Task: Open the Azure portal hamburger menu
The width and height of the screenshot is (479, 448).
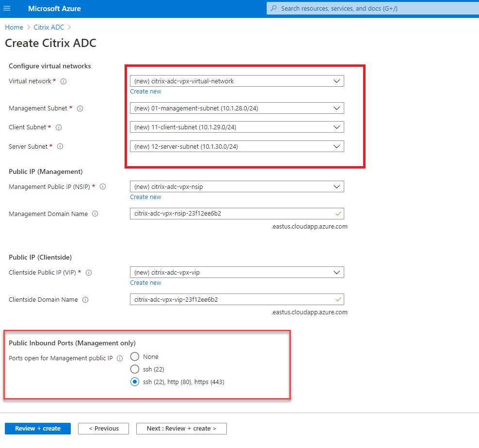Action: pos(7,8)
